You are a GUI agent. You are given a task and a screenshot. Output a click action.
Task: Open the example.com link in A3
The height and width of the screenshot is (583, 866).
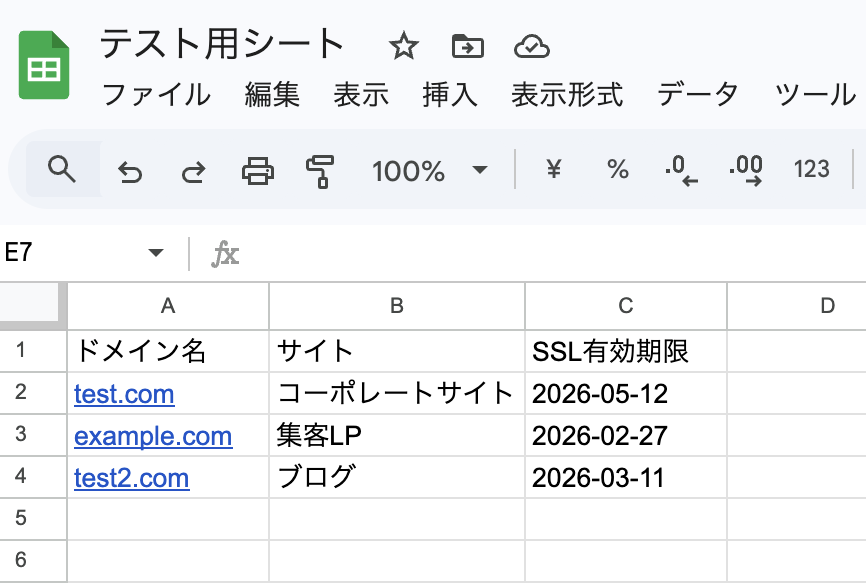(x=153, y=436)
